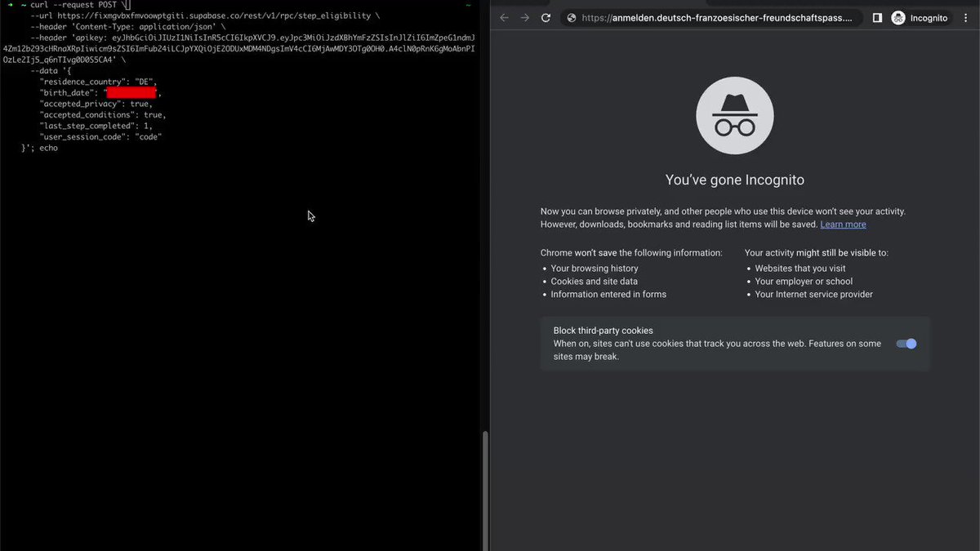980x551 pixels.
Task: Click the "You've gone Incognito" heading
Action: coord(734,180)
